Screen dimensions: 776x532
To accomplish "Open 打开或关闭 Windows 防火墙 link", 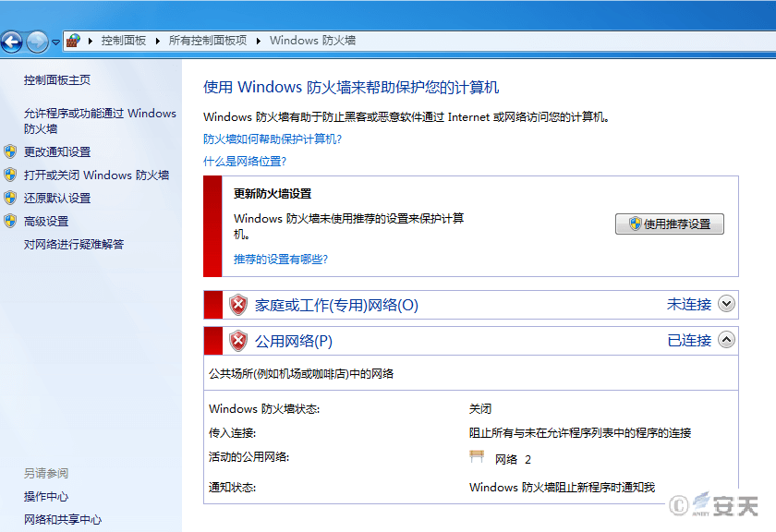I will (x=96, y=175).
